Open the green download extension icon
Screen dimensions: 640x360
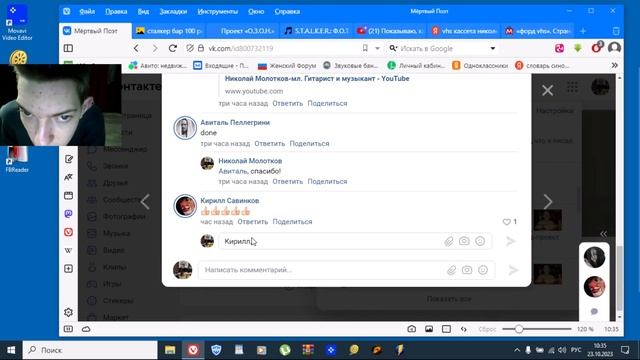pyautogui.click(x=578, y=48)
